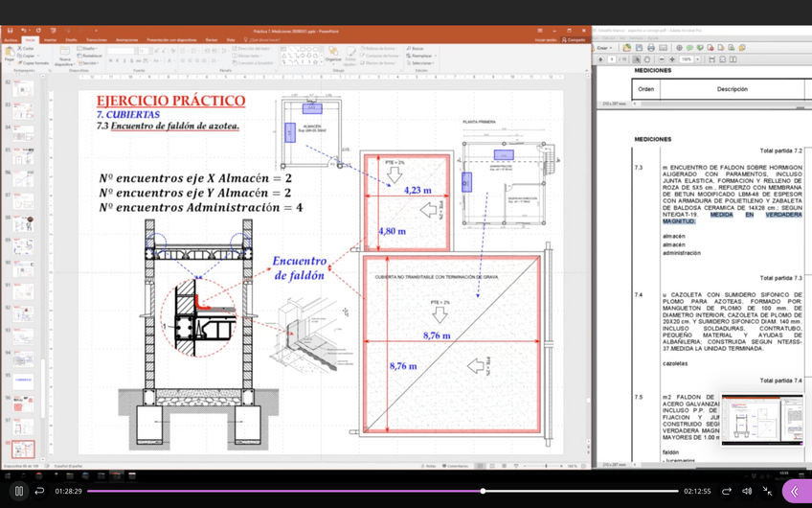Open the Reemplazar dropdown
The height and width of the screenshot is (508, 812).
pos(421,56)
